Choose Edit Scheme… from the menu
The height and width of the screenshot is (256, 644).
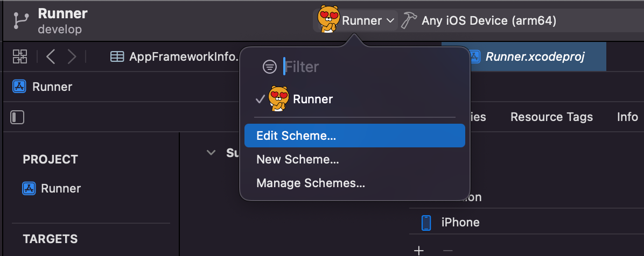(x=354, y=136)
